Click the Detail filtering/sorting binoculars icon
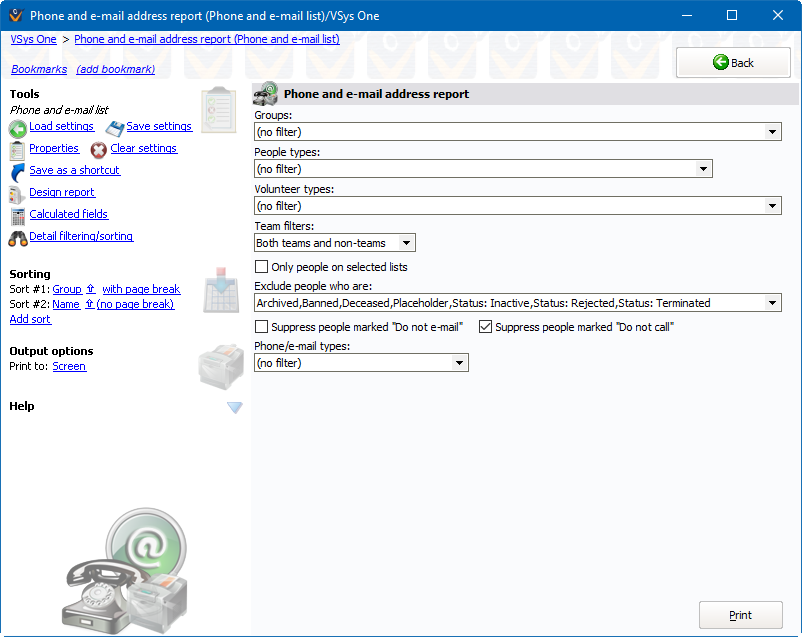 click(17, 238)
